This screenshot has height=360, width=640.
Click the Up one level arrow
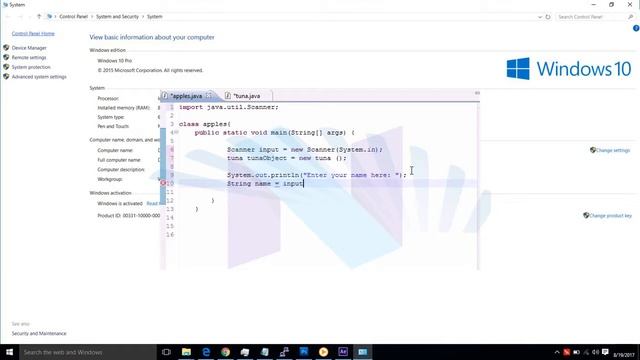39,16
